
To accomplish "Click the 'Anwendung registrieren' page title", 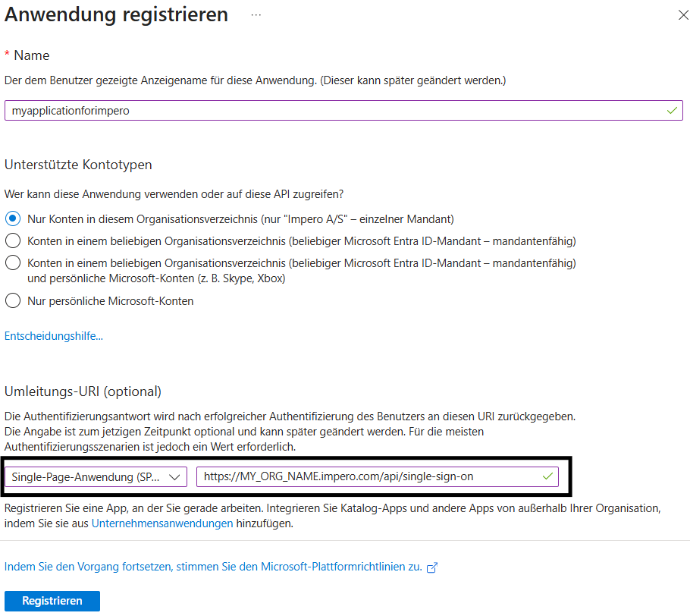I will pyautogui.click(x=117, y=14).
